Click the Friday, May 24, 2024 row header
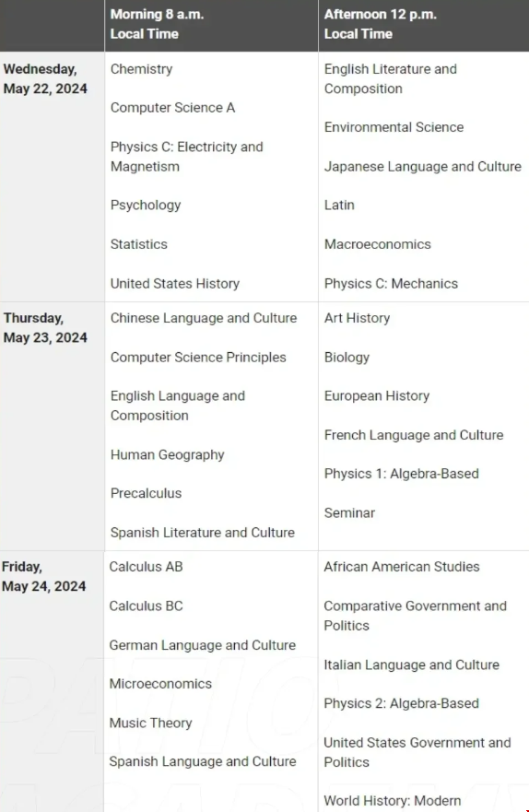 [x=43, y=576]
